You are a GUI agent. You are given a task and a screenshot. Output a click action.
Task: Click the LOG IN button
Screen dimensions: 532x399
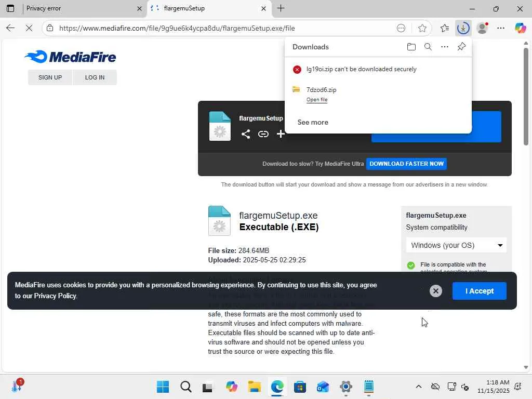tap(95, 77)
